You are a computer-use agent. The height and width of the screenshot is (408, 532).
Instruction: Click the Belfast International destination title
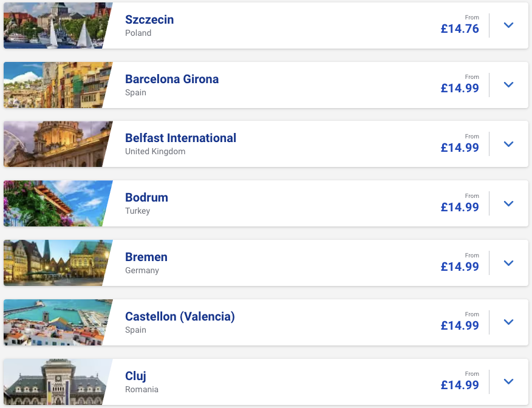pos(180,138)
